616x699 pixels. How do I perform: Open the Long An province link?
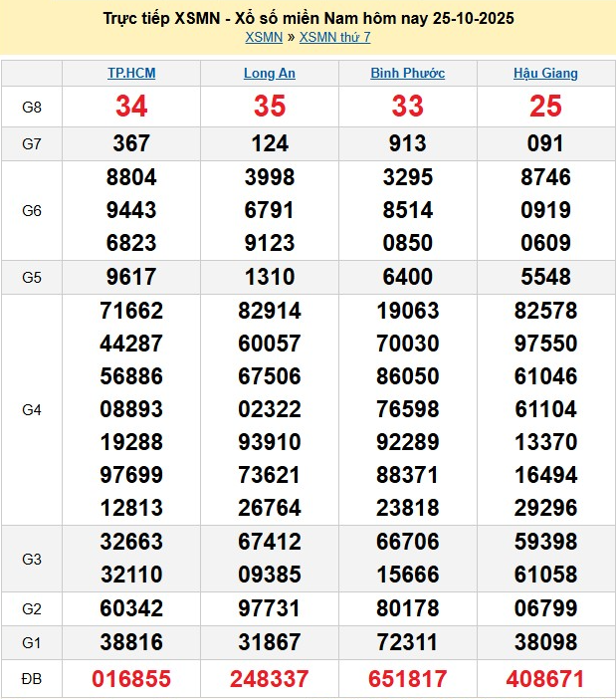pyautogui.click(x=270, y=74)
